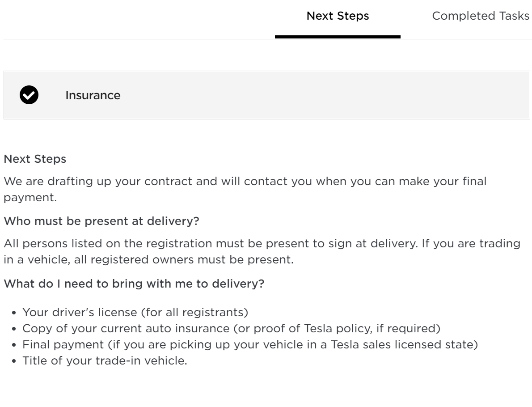Open the Completed Tasks tab
Screen dimensions: 532x407
pyautogui.click(x=481, y=16)
